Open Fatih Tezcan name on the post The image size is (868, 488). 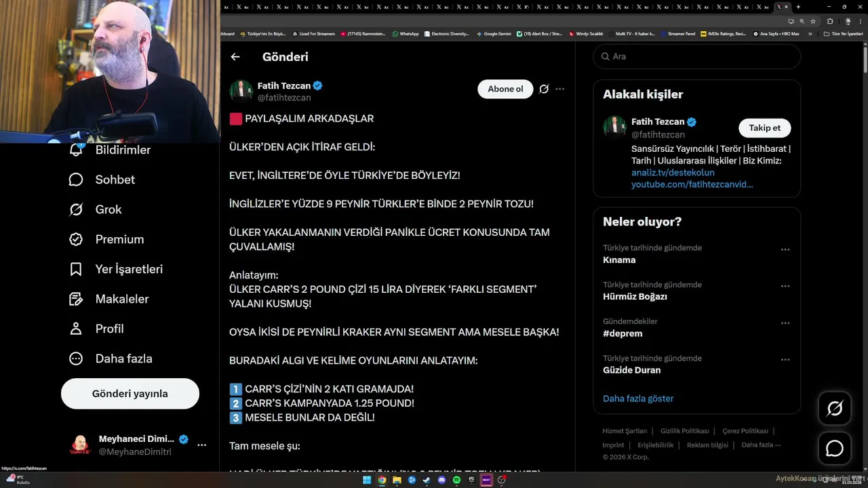pos(284,86)
